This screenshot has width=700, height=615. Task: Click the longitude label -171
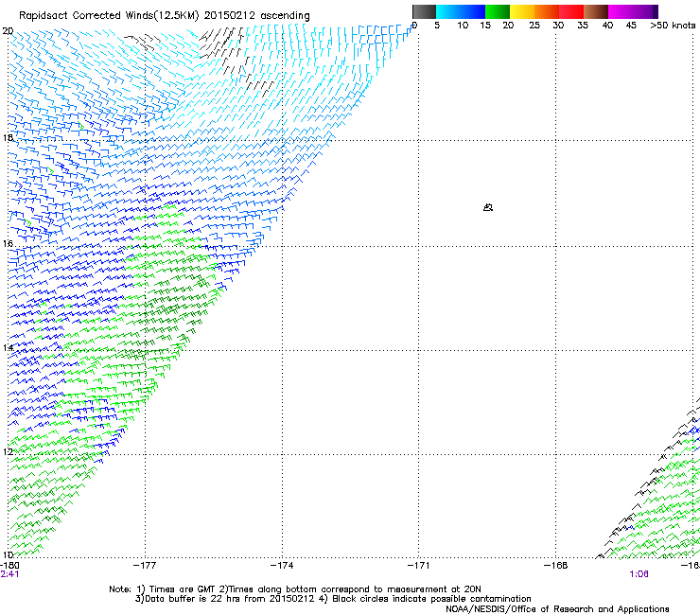[x=419, y=566]
